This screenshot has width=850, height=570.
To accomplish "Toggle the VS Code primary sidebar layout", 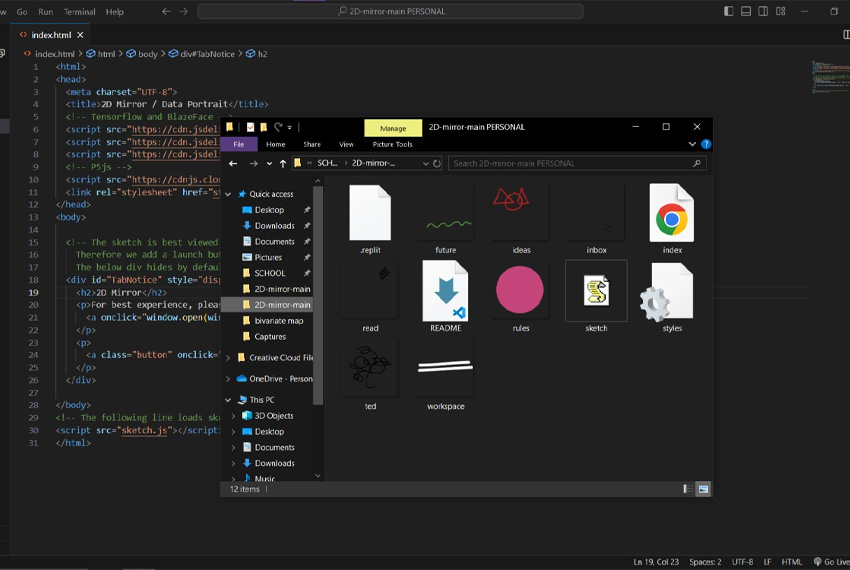I will point(729,12).
